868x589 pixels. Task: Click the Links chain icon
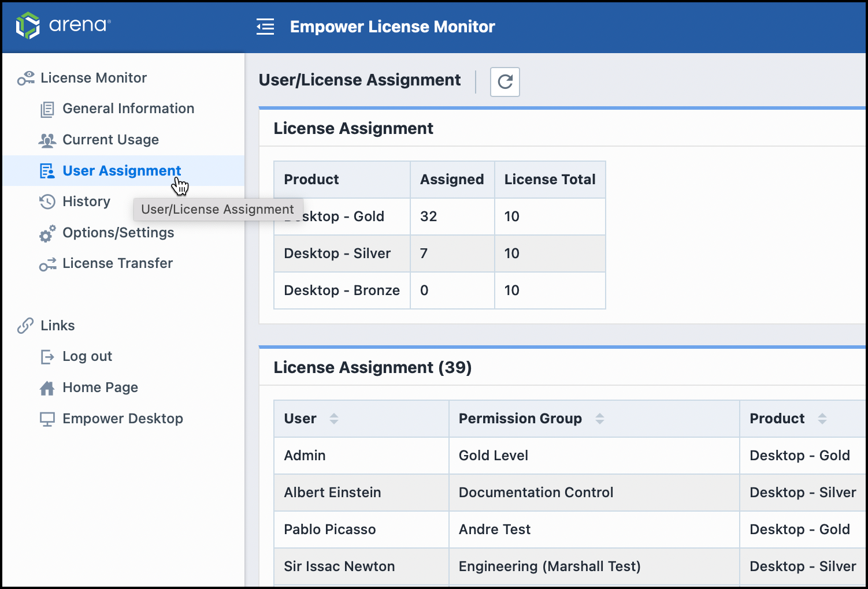click(24, 325)
